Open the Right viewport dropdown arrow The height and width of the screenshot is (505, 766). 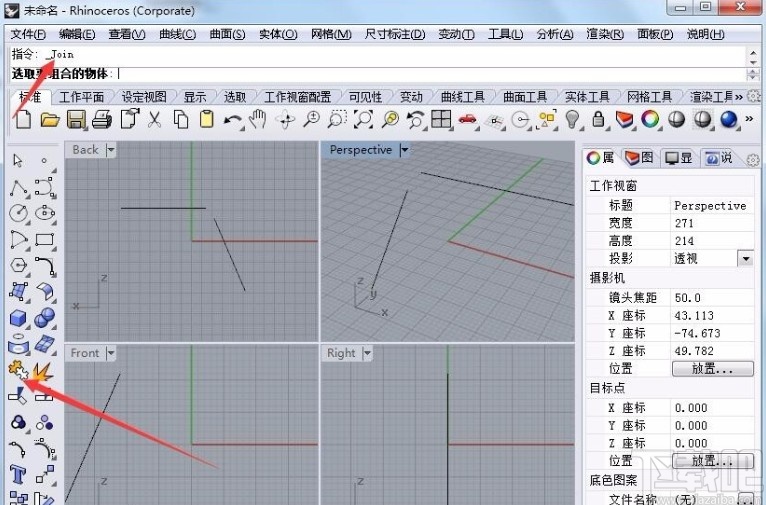pos(367,353)
